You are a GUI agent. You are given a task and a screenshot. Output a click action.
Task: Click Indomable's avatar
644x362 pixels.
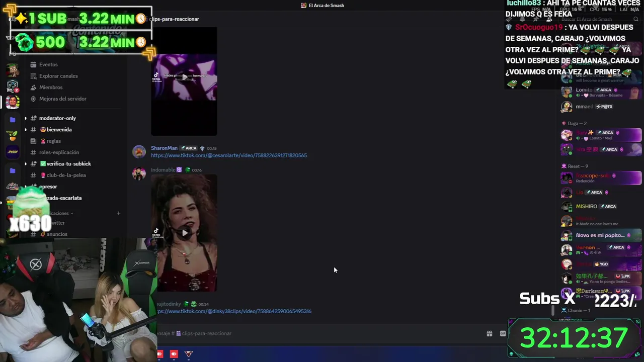[139, 173]
